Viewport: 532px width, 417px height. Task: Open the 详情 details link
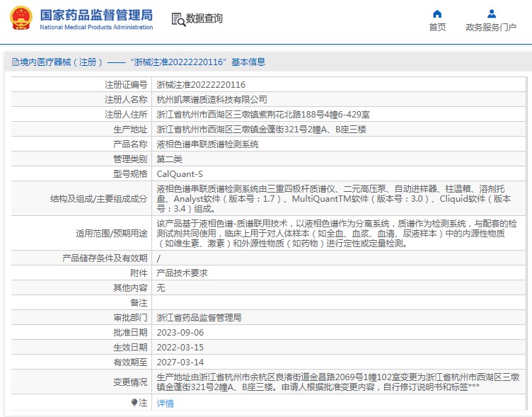[x=165, y=403]
